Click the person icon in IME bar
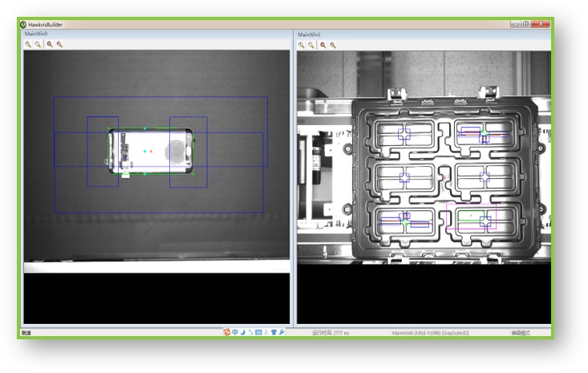Screen dimensions: 588x373 coord(266,332)
